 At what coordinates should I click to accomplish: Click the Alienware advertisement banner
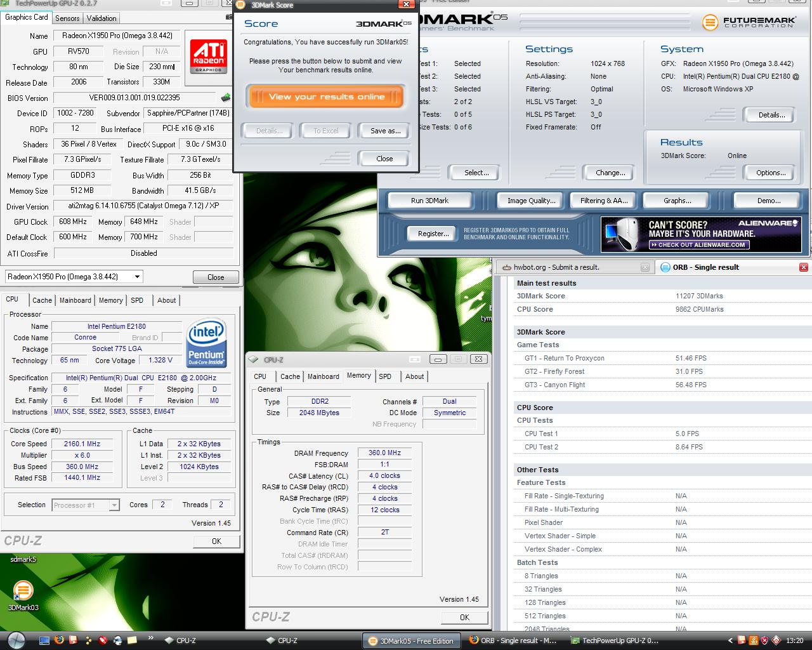[x=701, y=234]
